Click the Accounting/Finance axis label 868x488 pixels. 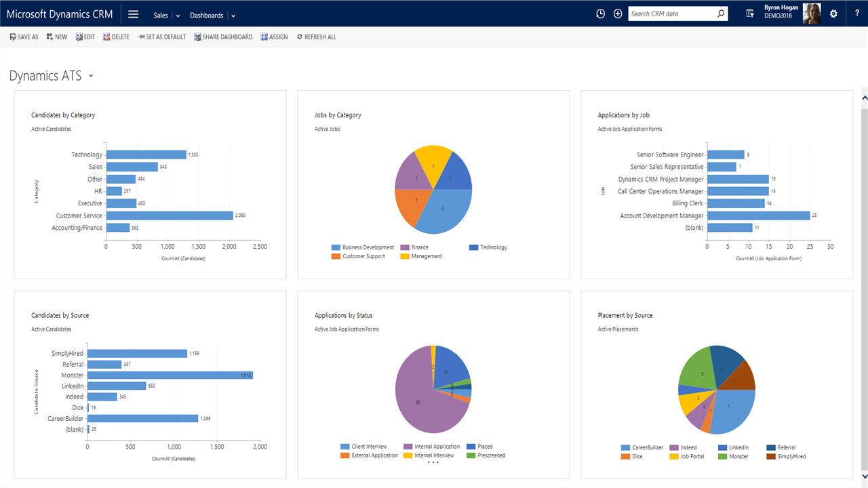pos(77,228)
